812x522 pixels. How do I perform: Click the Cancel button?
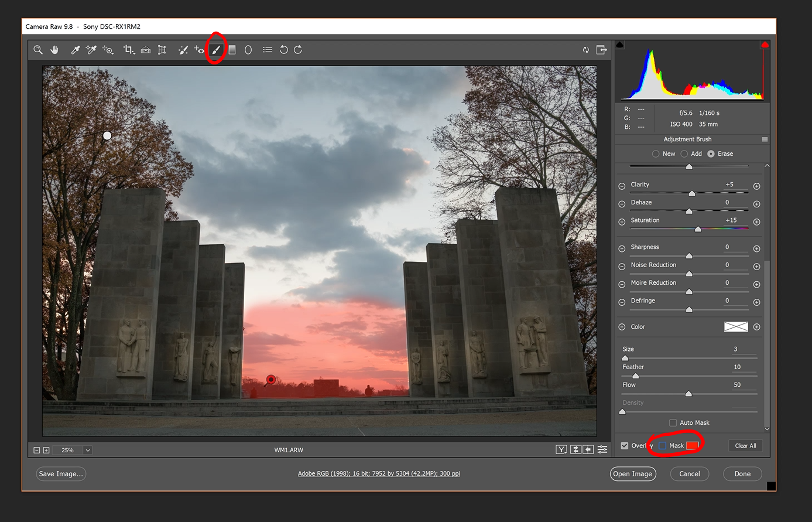click(689, 473)
